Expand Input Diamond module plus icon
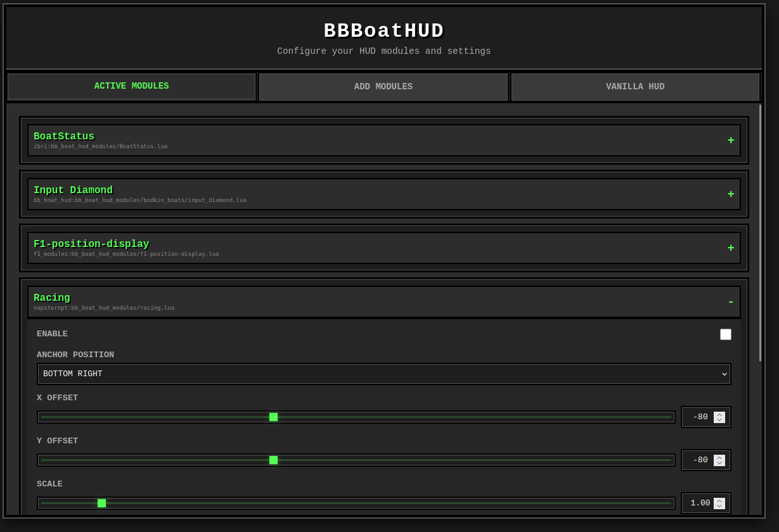This screenshot has height=532, width=779. [731, 194]
